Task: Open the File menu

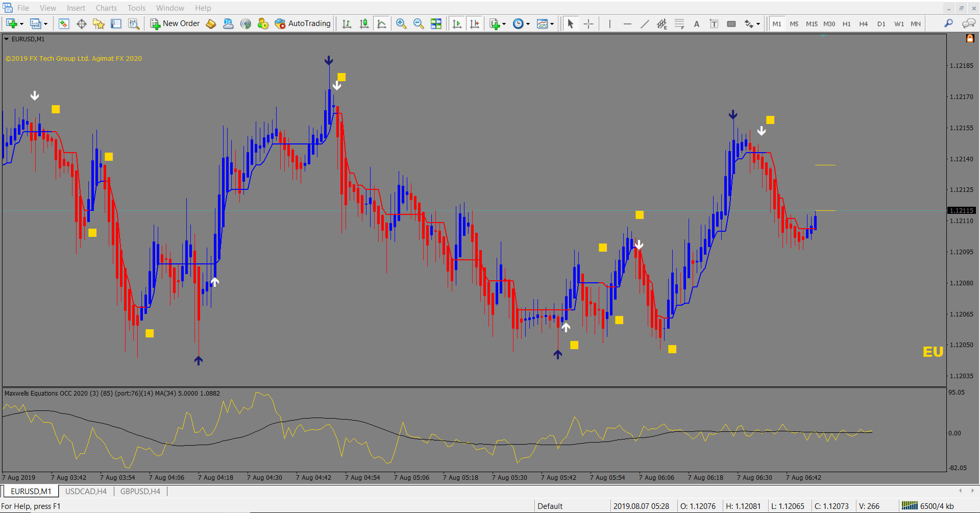Action: pos(23,8)
